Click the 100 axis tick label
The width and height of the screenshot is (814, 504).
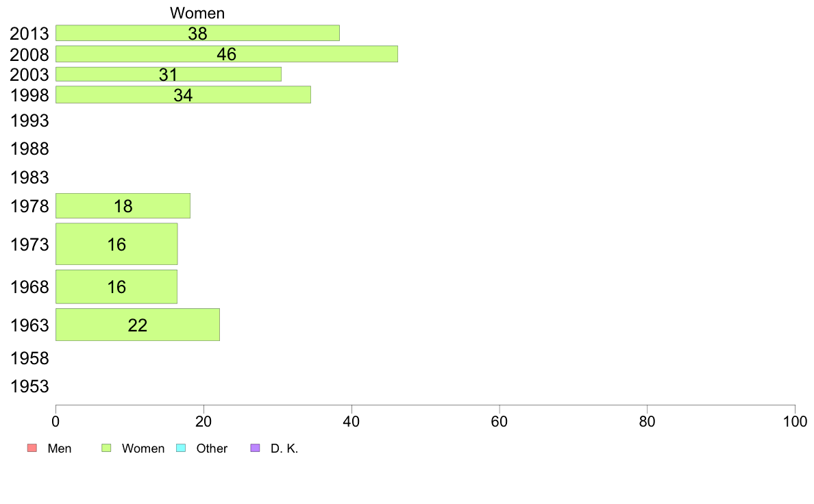point(795,421)
